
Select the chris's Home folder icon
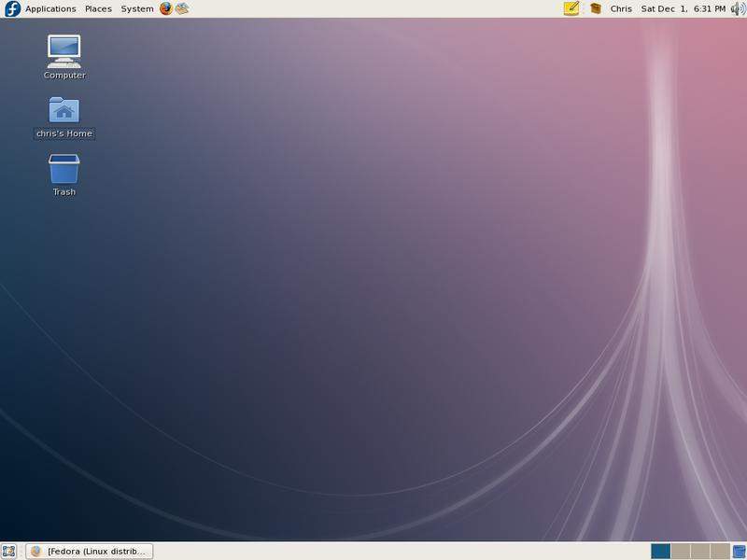tap(63, 110)
